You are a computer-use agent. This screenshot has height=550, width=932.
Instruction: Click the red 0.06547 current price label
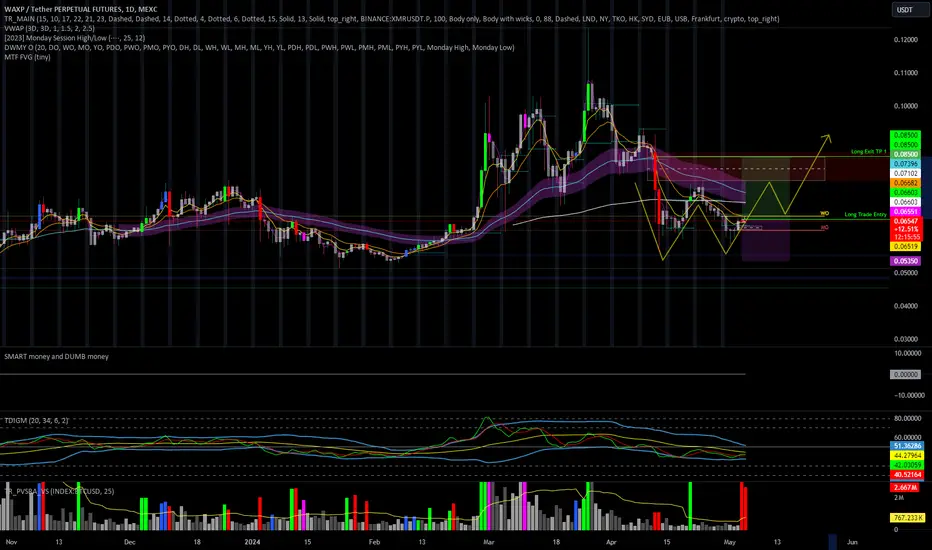click(905, 221)
